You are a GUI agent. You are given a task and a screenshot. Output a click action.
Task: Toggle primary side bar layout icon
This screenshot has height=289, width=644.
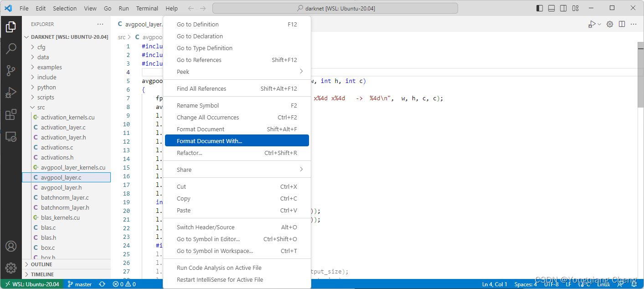pyautogui.click(x=540, y=8)
